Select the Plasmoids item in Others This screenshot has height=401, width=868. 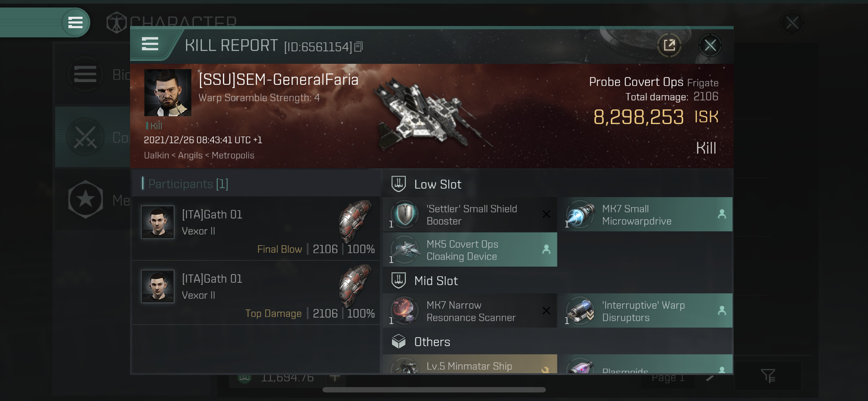pyautogui.click(x=645, y=364)
